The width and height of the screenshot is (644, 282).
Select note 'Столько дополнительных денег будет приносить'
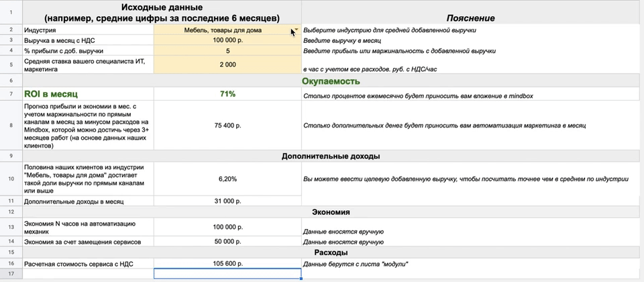[x=444, y=126]
